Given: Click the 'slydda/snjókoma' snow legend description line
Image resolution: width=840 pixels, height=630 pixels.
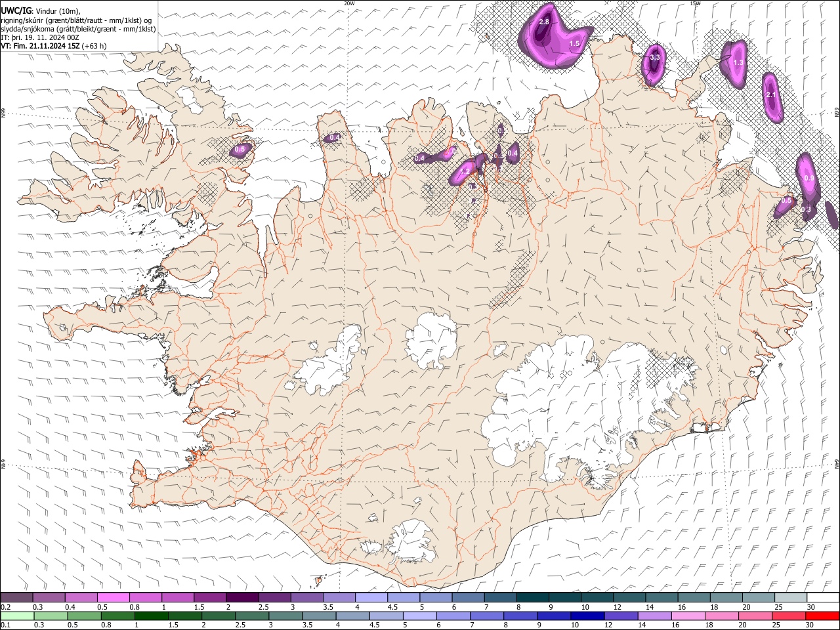Looking at the screenshot, I should [x=78, y=29].
